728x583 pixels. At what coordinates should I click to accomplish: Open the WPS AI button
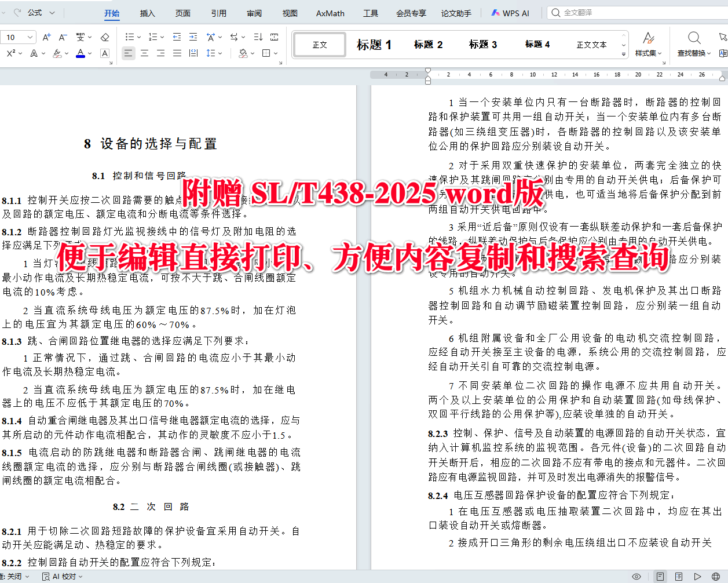tap(510, 13)
